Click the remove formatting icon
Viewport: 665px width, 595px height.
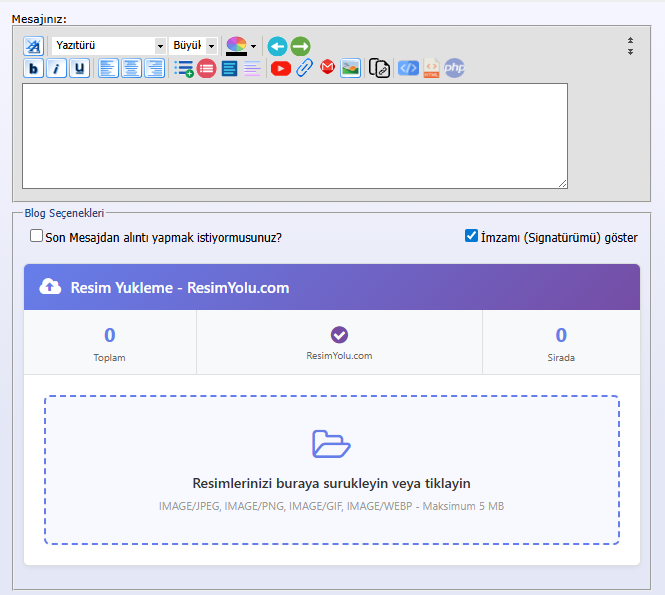[33, 46]
